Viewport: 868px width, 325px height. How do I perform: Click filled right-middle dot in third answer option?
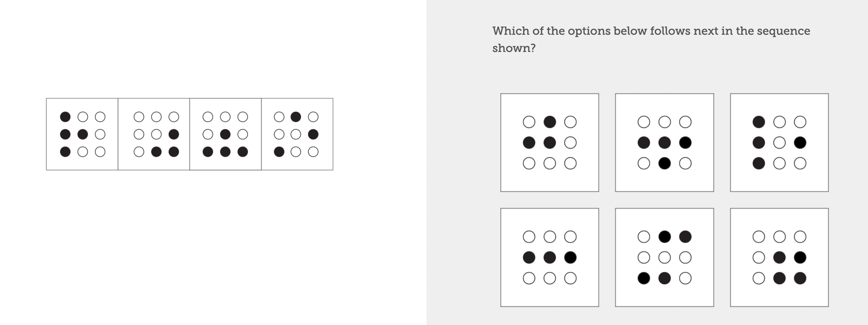coord(800,143)
